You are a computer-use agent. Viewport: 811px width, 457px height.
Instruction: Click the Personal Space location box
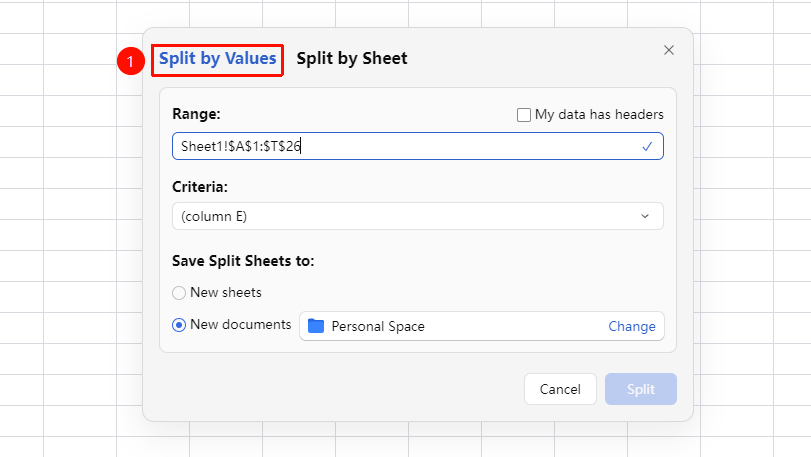coord(482,326)
